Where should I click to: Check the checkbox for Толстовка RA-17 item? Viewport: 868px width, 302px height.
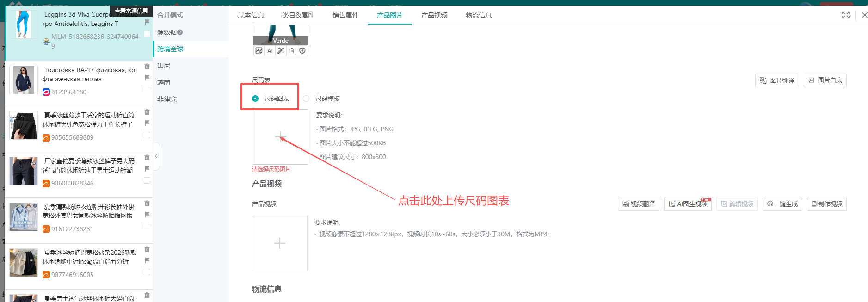147,89
